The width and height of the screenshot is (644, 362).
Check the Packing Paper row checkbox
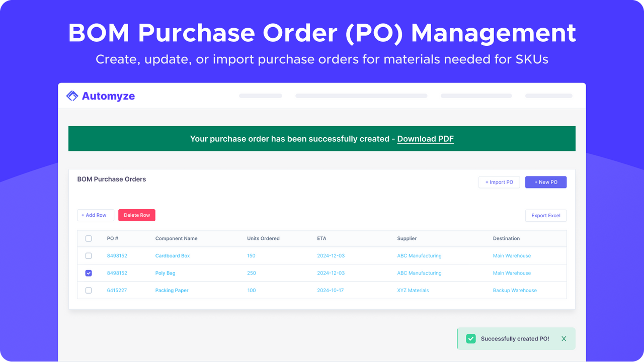coord(89,291)
